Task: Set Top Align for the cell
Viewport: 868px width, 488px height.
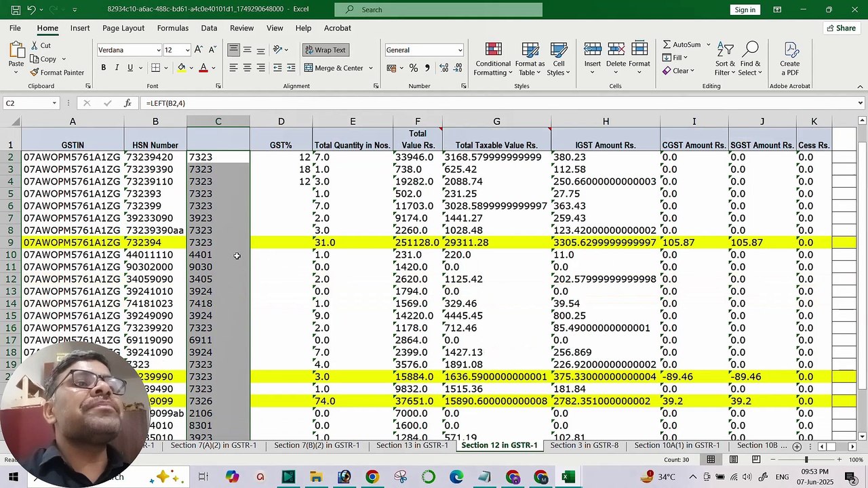Action: (233, 50)
